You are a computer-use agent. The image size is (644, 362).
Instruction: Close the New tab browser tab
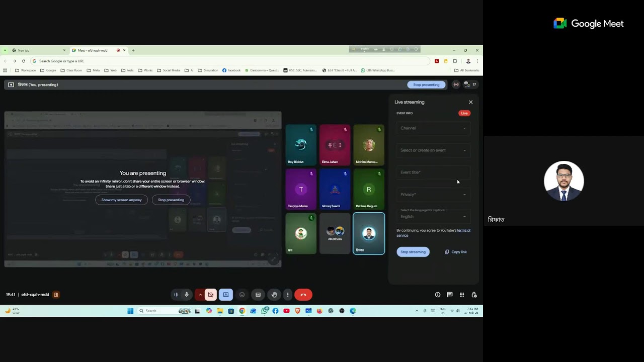click(64, 50)
